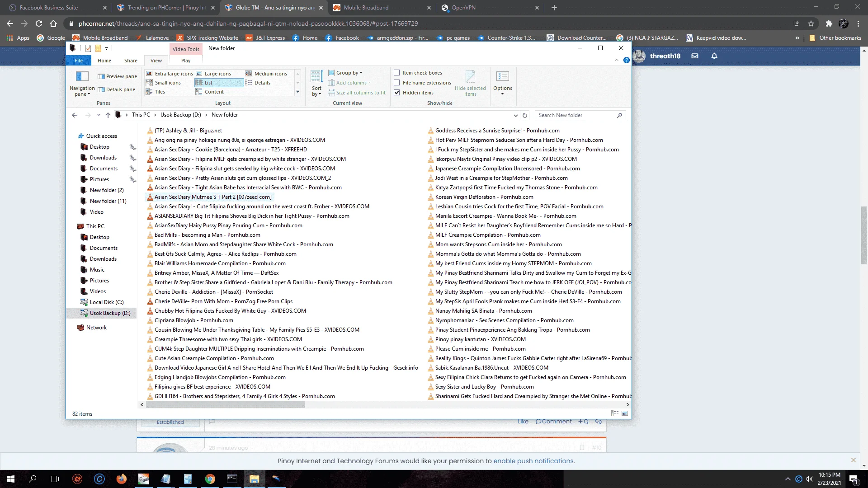Open Explorer Help icon
The height and width of the screenshot is (488, 868).
pos(626,60)
